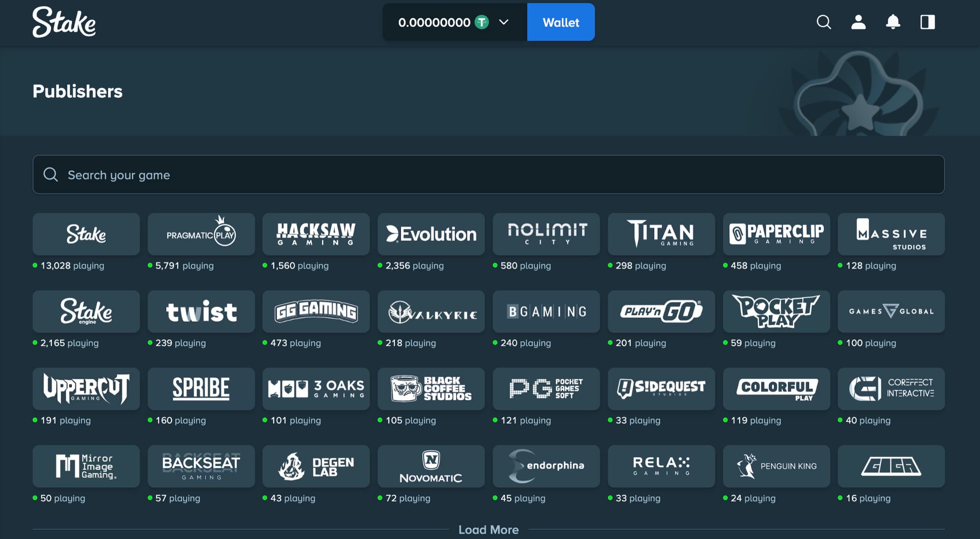The width and height of the screenshot is (980, 539).
Task: Click the Publishers page heading
Action: tap(78, 91)
